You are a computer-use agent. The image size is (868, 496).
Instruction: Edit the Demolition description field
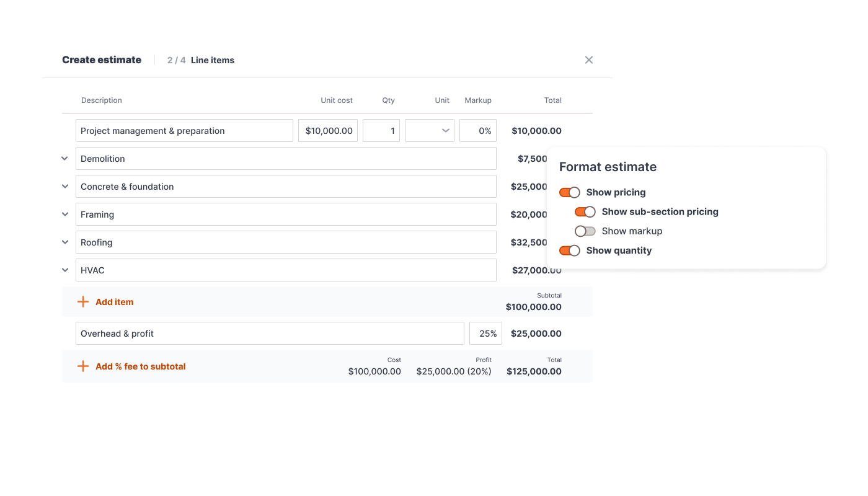click(x=286, y=159)
